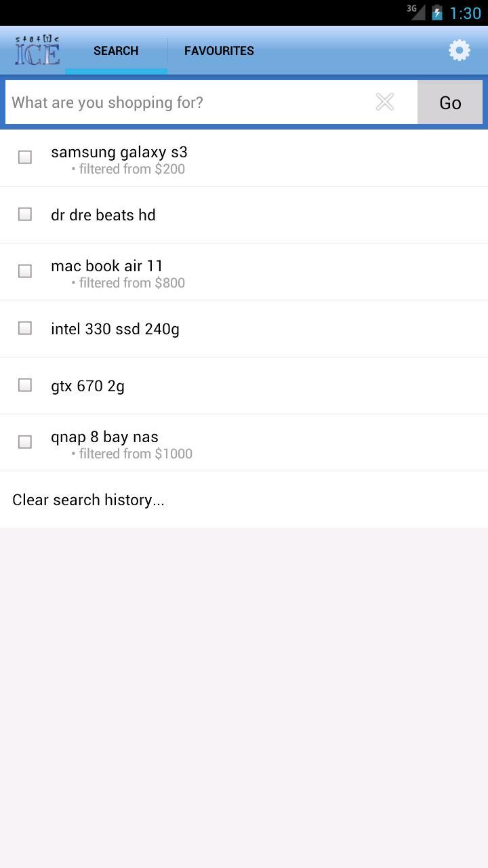Check the samsung galaxy s3 checkbox
488x868 pixels.
coord(25,157)
